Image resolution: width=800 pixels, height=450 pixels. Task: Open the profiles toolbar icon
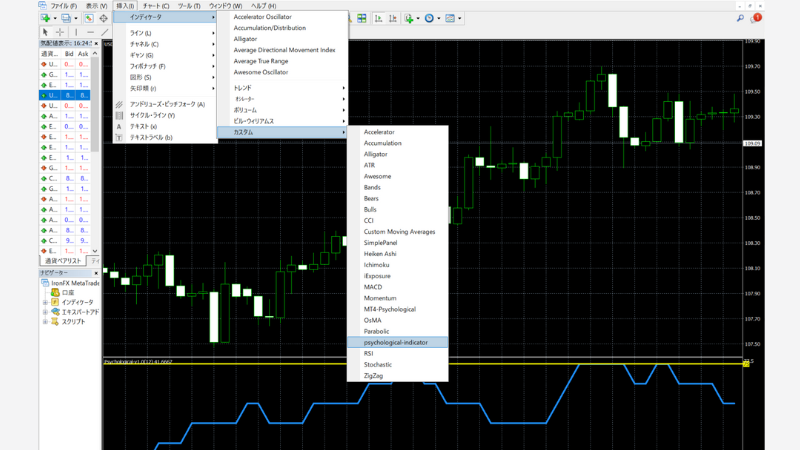click(x=66, y=18)
